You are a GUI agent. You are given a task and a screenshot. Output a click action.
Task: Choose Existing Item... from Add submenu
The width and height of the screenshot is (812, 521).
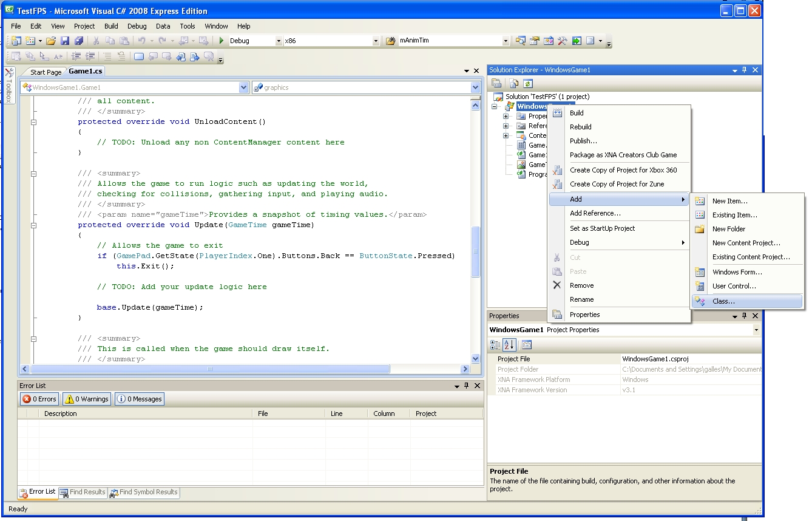click(748, 215)
